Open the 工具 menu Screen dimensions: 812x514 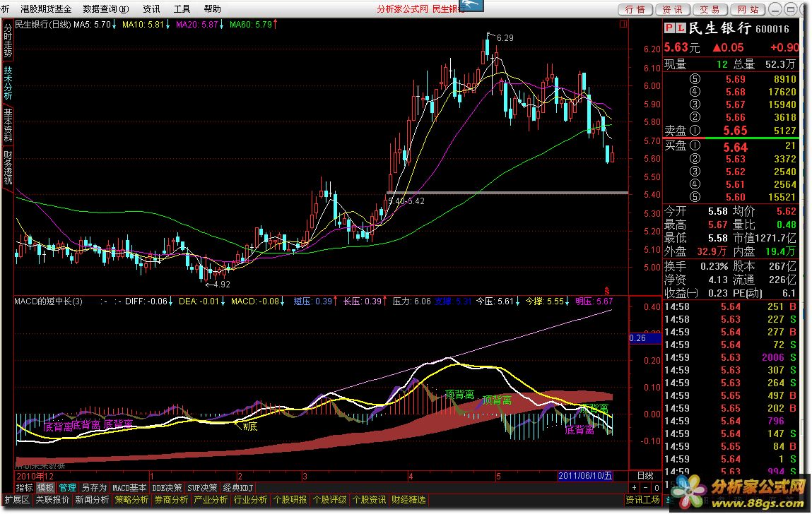coord(182,9)
